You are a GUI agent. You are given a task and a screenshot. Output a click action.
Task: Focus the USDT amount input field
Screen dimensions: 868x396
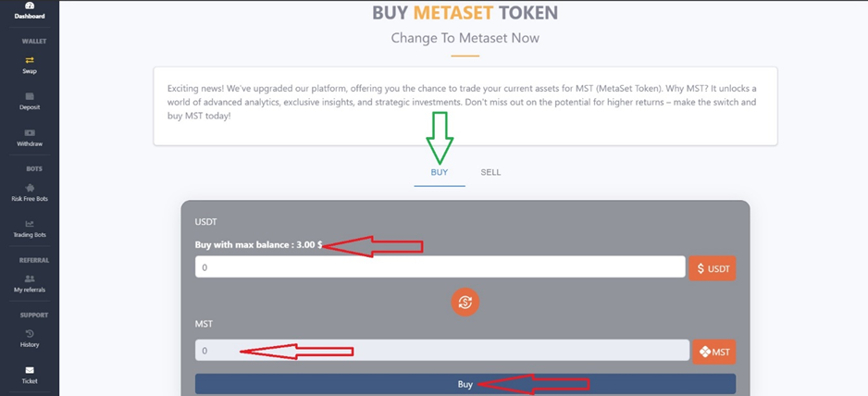click(440, 267)
